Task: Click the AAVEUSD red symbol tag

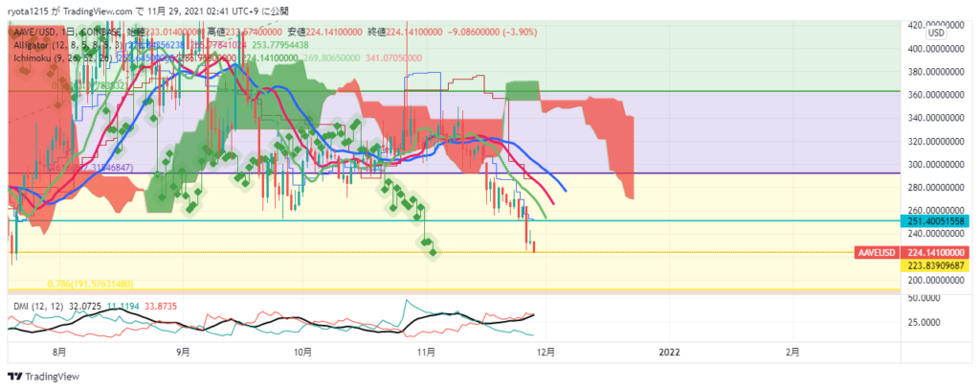Action: 879,252
